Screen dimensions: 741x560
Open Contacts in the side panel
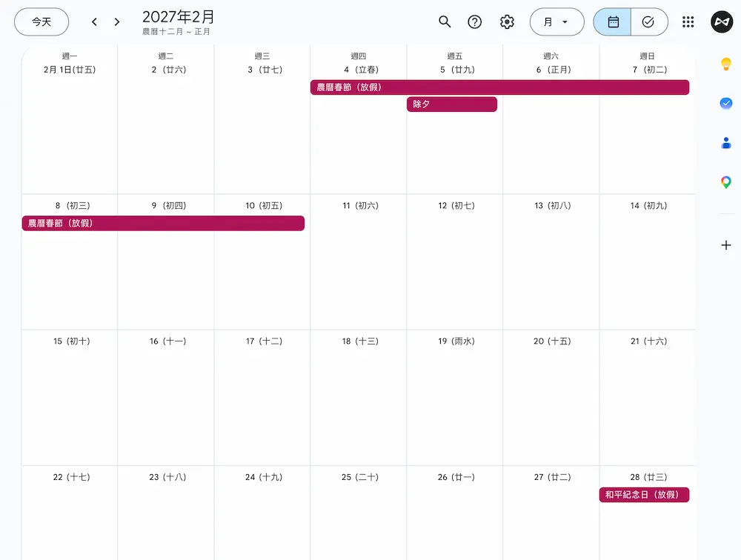(726, 143)
